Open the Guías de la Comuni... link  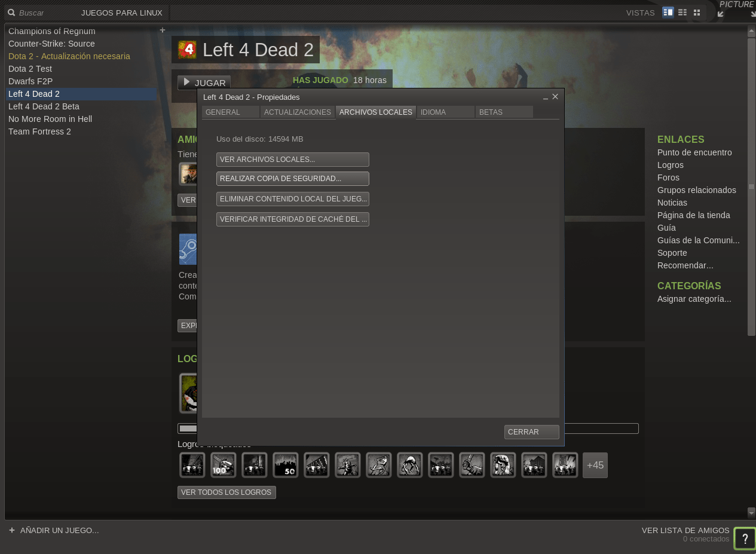coord(699,240)
